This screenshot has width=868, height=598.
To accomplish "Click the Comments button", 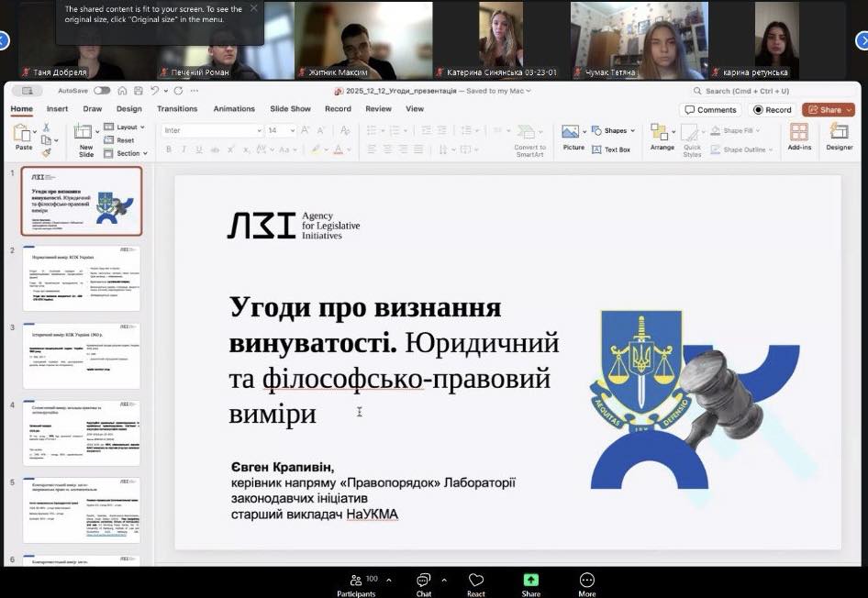I will [711, 110].
